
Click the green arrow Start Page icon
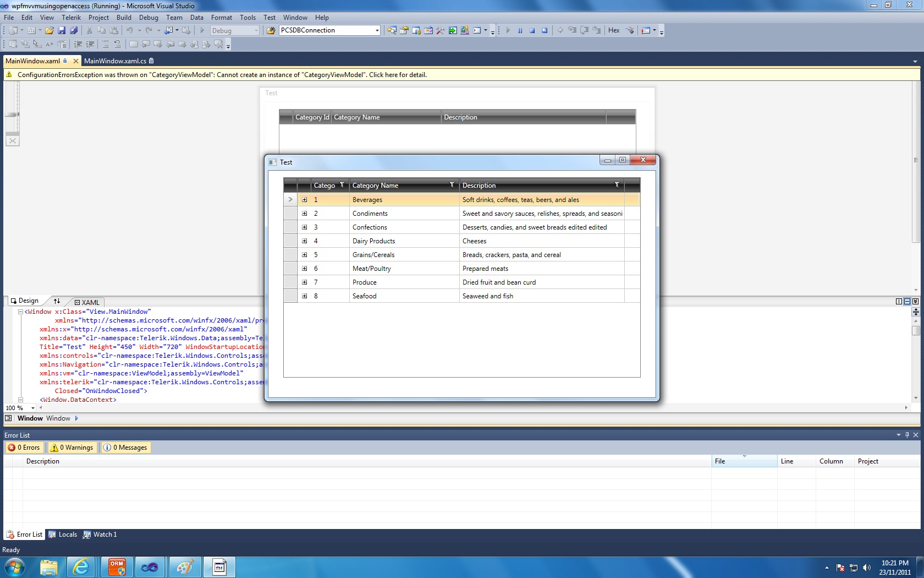pos(453,31)
